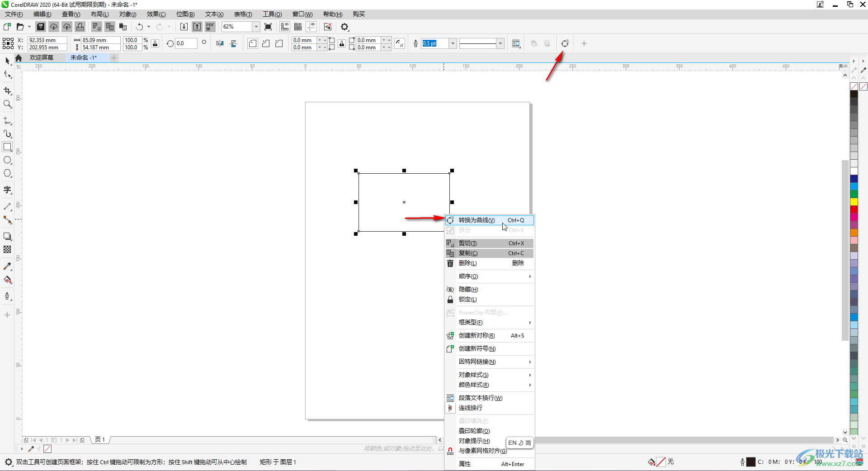This screenshot has height=471, width=868.
Task: Toggle the snap off button
Action: click(x=328, y=27)
